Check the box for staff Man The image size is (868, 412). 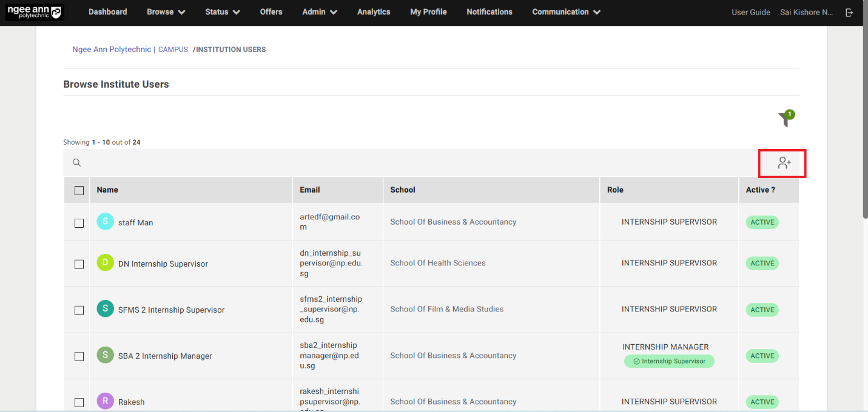(x=79, y=223)
